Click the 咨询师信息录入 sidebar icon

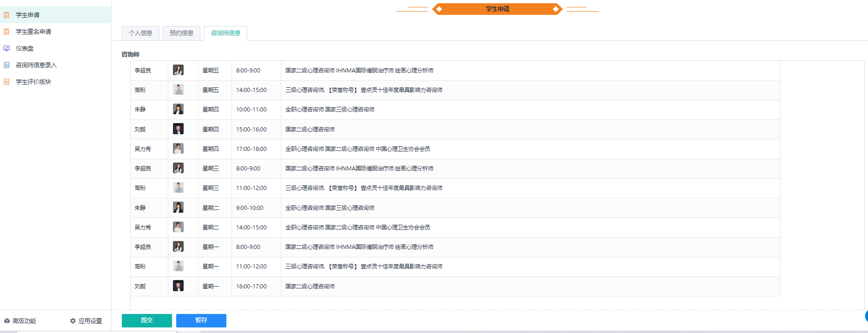7,65
